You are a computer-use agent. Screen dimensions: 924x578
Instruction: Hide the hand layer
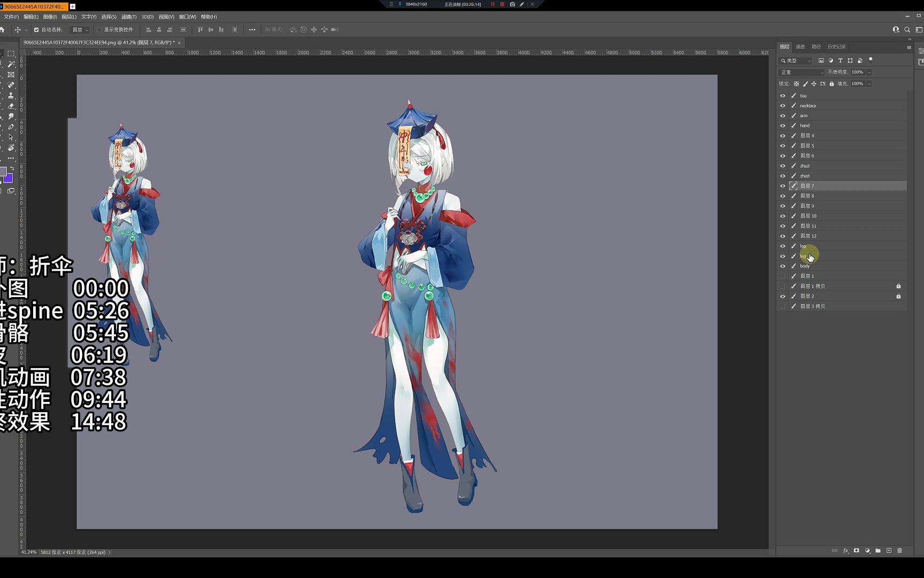point(783,126)
